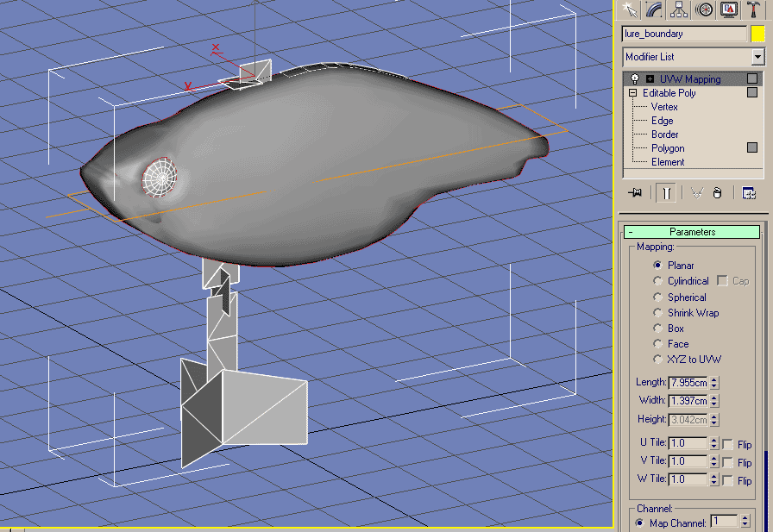Toggle UVW Mapping lightbulb on/off
Screen dimensions: 773x532
pos(635,79)
